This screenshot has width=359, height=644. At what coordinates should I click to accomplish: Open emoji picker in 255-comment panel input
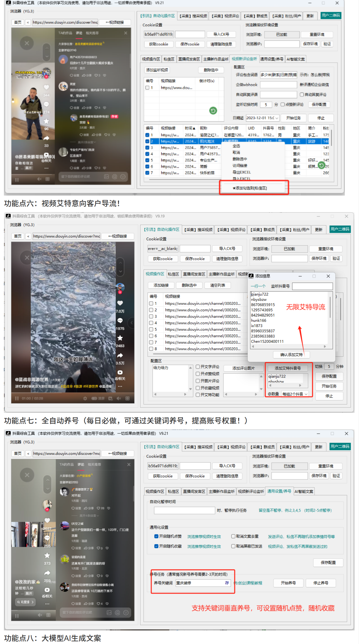[126, 612]
